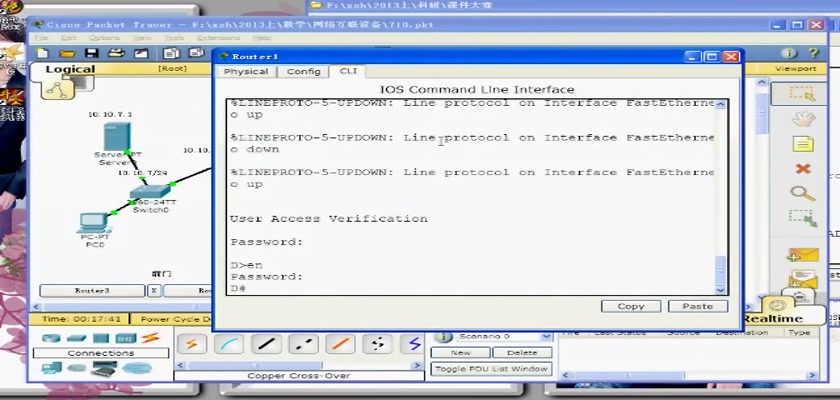
Task: Open the Activity Wizard toolbar icon
Action: pos(141,53)
